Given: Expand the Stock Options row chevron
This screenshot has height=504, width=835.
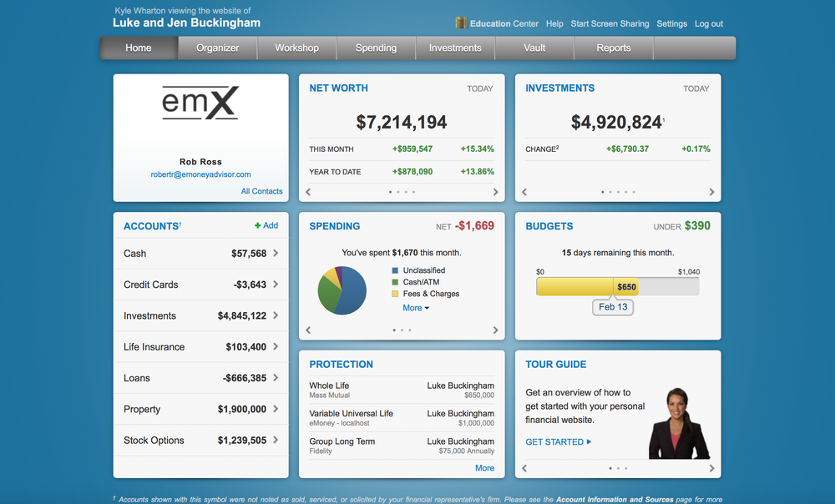Looking at the screenshot, I should pos(276,441).
